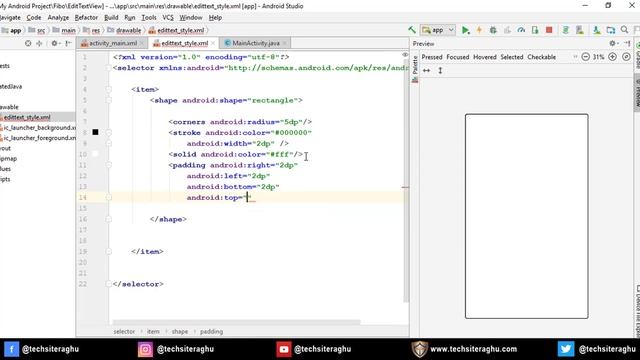Viewport: 640px width, 360px height.
Task: Show more preview states via double-arrow overflow
Action: (575, 57)
